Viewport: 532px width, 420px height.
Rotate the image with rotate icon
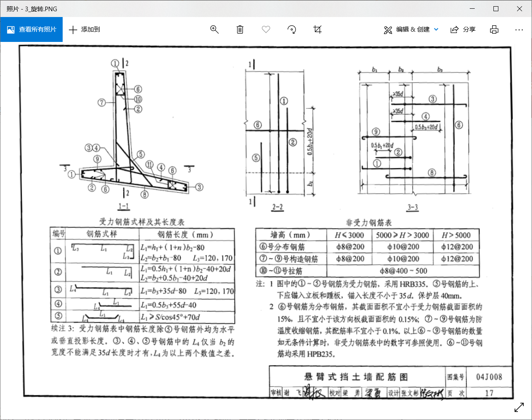[x=292, y=29]
